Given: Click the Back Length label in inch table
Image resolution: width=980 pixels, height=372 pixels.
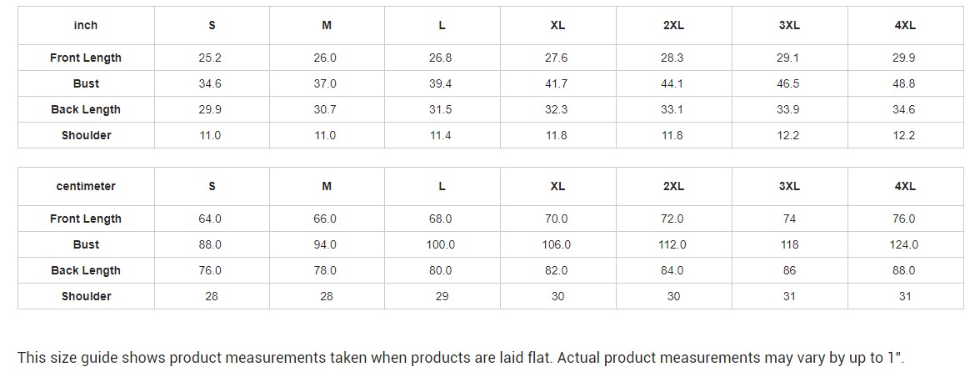Looking at the screenshot, I should (x=86, y=109).
